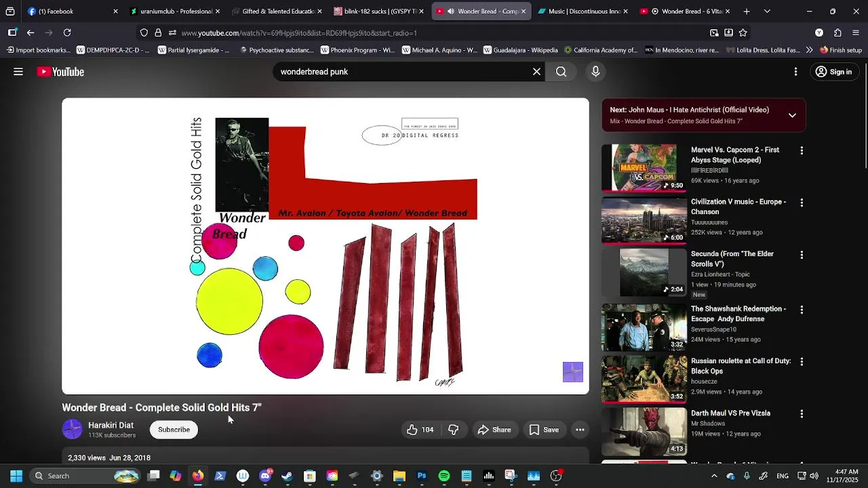Open Harakiri Diat channel name
Screen dimensions: 868x488
(x=111, y=425)
